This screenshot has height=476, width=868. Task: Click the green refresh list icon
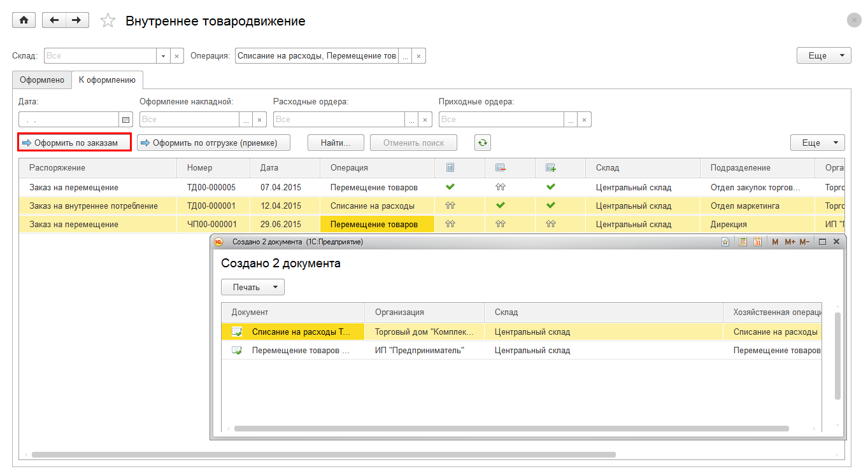[x=483, y=143]
